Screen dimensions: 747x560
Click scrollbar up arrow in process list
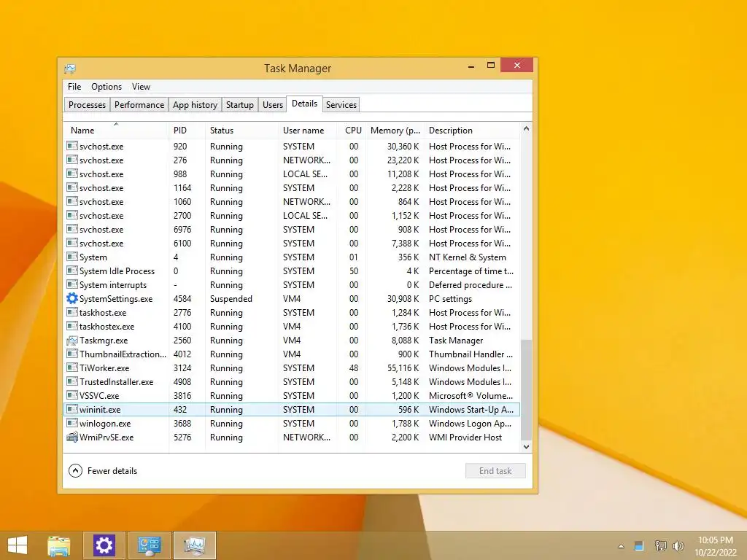point(527,128)
